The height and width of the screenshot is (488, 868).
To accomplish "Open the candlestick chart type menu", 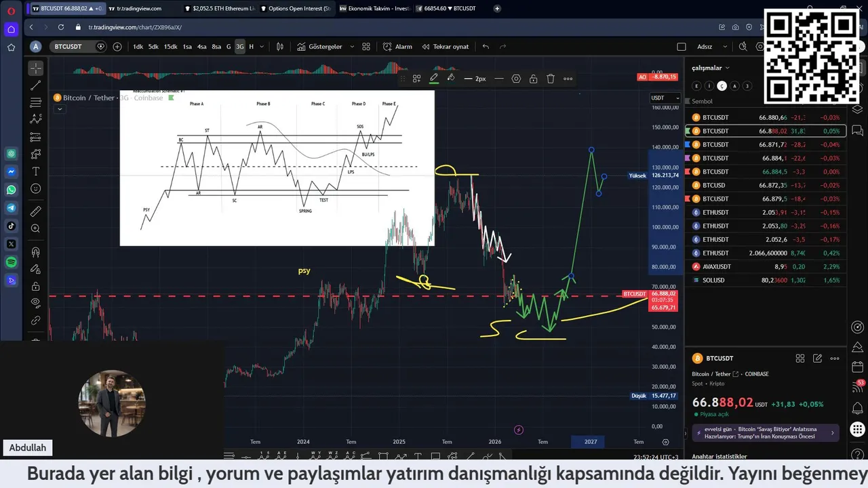I will (280, 47).
